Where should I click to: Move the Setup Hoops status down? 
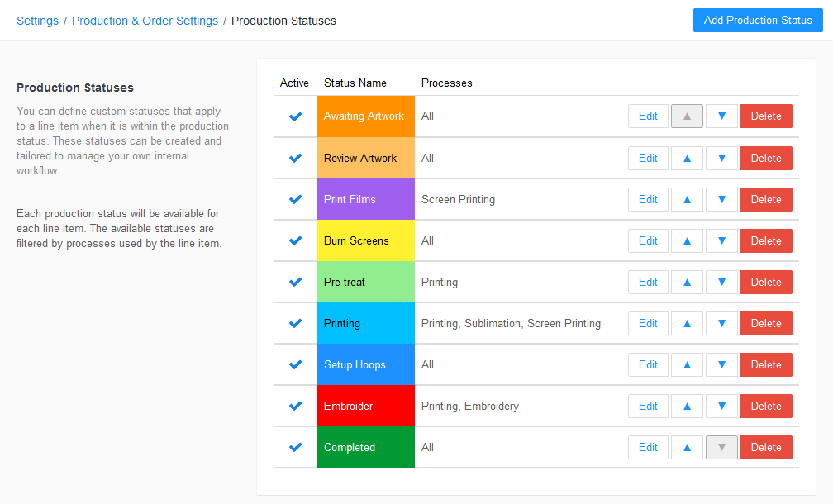coord(721,364)
